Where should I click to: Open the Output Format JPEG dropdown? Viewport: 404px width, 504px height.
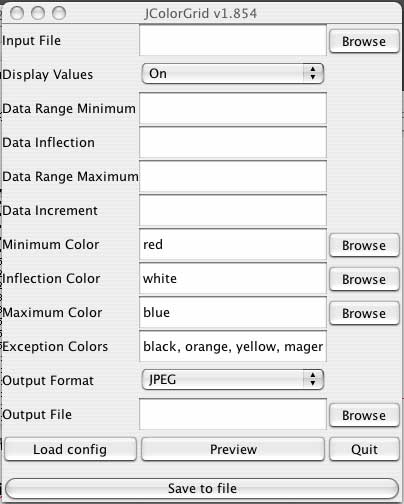click(233, 379)
